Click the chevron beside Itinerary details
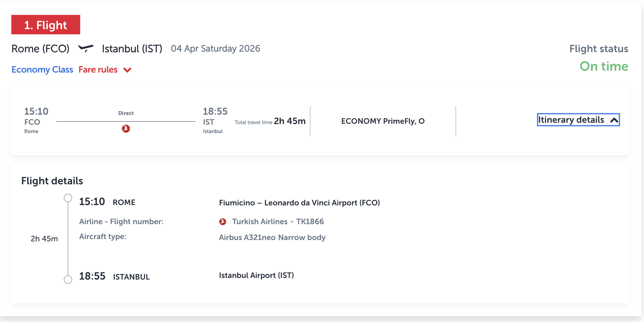This screenshot has height=322, width=644. [x=614, y=120]
